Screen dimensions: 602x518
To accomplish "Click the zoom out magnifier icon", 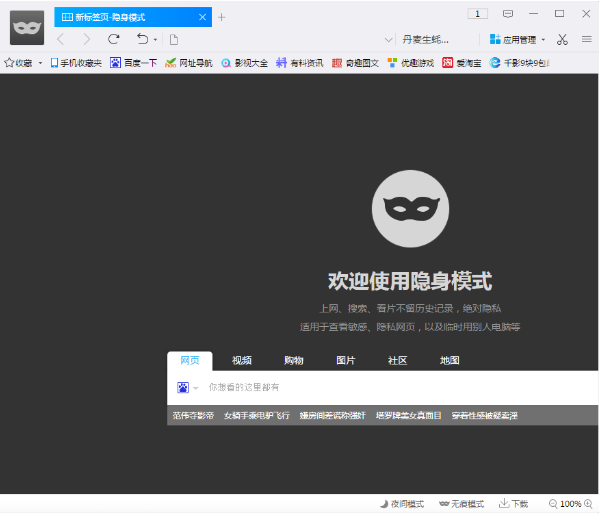I will point(553,504).
